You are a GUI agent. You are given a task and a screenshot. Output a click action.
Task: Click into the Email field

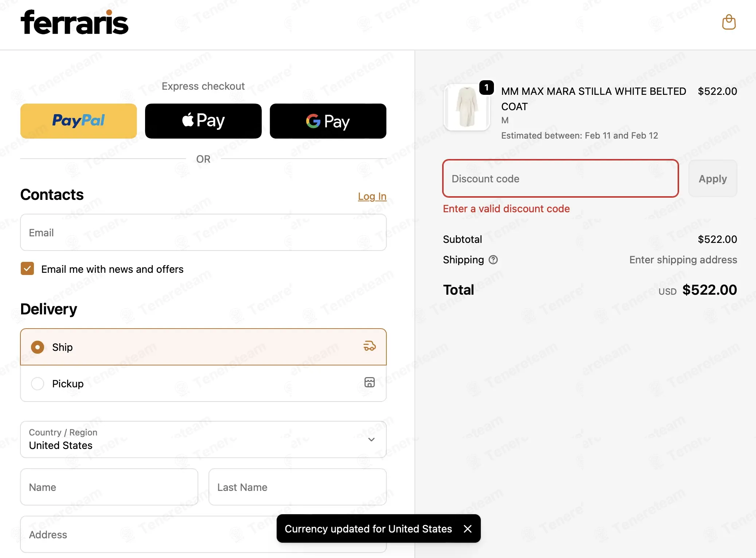203,232
